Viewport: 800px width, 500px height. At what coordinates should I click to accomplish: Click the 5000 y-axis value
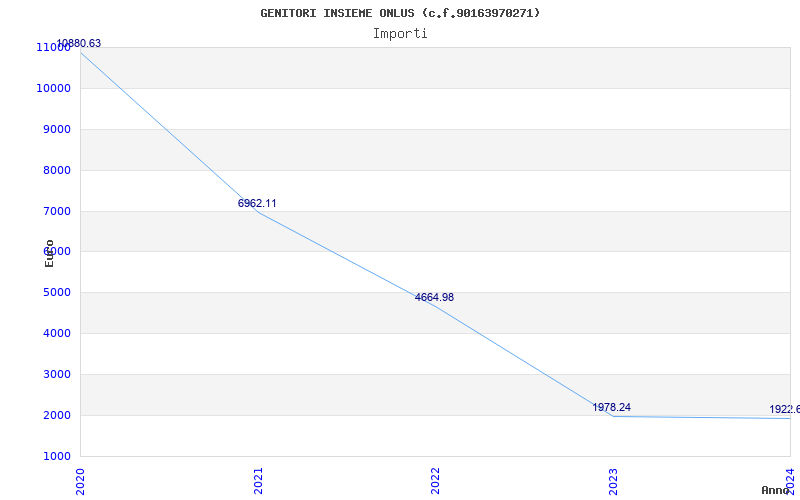56,292
